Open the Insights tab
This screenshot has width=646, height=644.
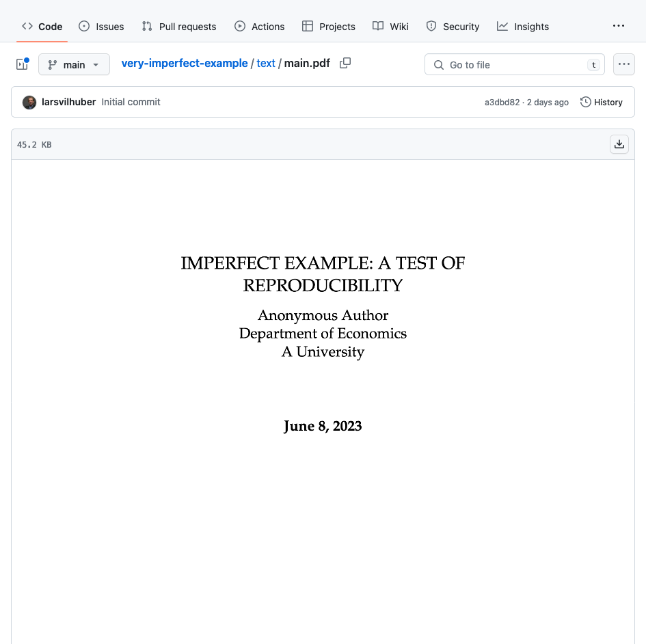coord(523,27)
